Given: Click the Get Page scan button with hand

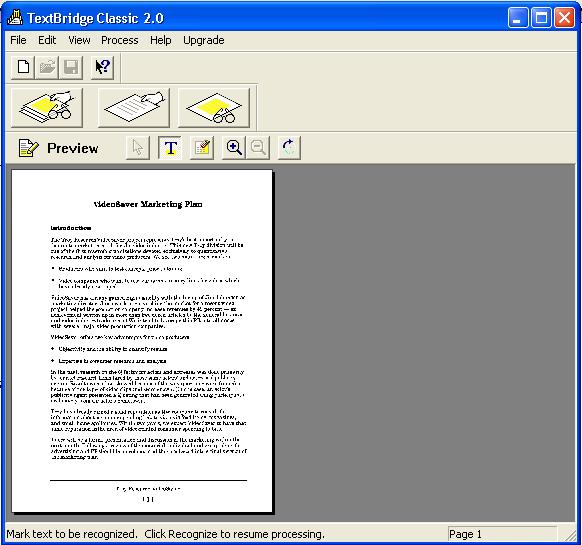Looking at the screenshot, I should (x=134, y=108).
